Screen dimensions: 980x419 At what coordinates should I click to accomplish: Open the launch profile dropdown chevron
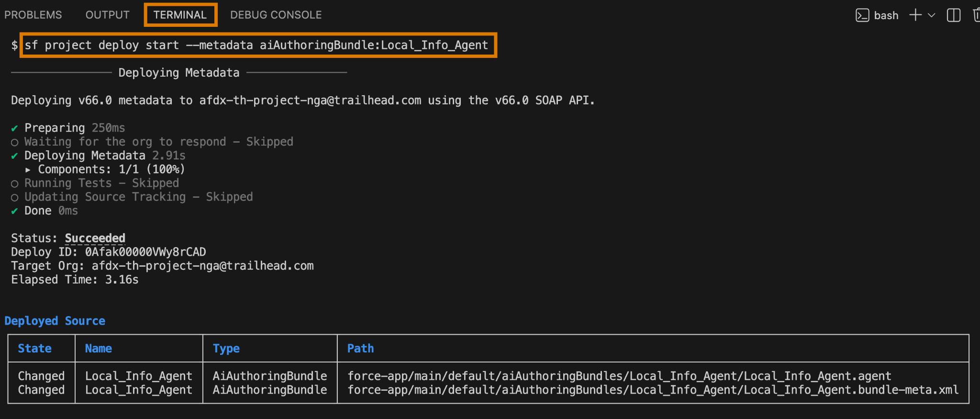coord(931,15)
